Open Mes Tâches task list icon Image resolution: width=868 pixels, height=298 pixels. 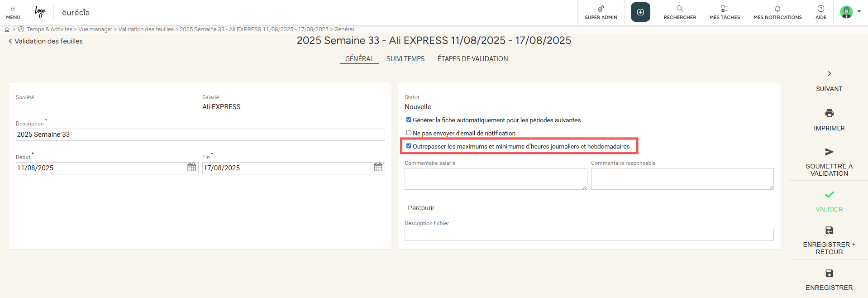click(x=725, y=9)
